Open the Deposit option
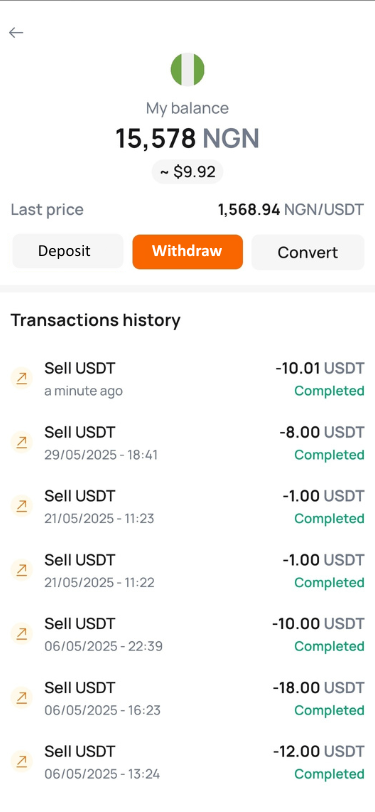This screenshot has width=375, height=812. tap(67, 252)
